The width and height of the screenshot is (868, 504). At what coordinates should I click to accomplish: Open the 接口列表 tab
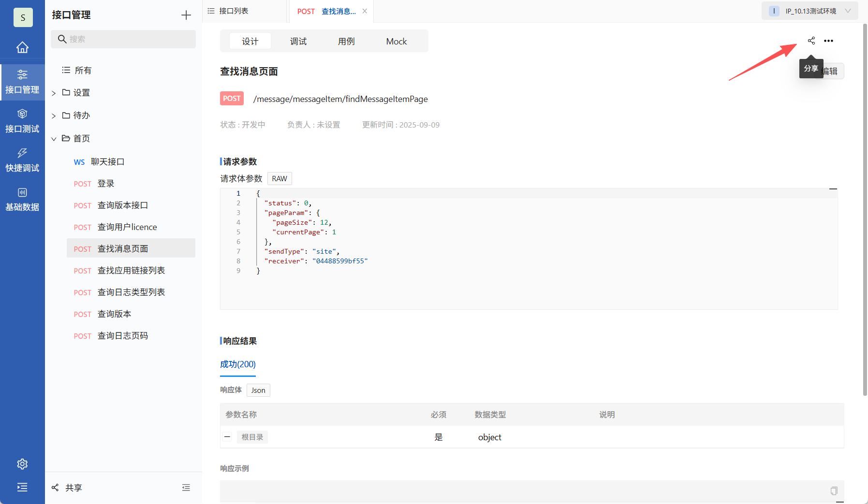[x=245, y=11]
